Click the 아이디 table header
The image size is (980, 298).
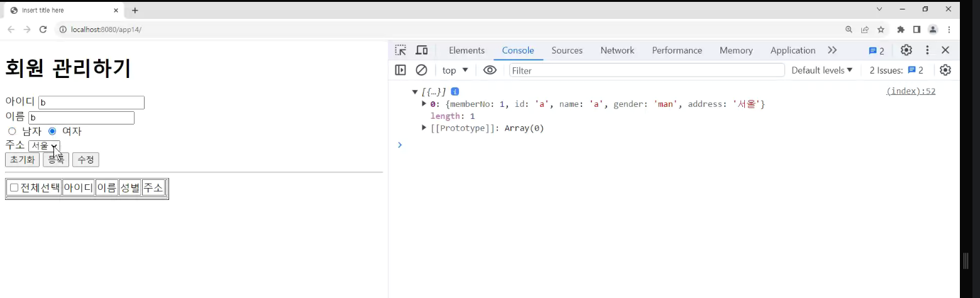[79, 188]
